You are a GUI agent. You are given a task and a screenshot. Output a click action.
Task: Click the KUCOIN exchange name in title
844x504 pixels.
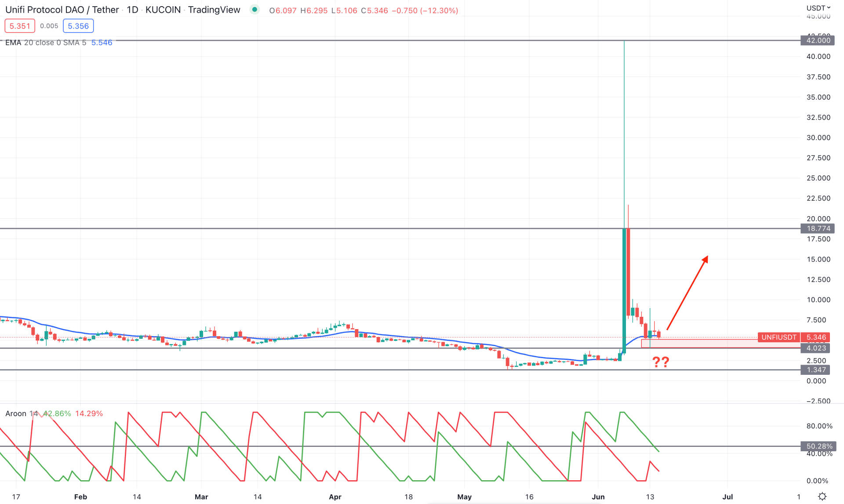click(x=163, y=10)
